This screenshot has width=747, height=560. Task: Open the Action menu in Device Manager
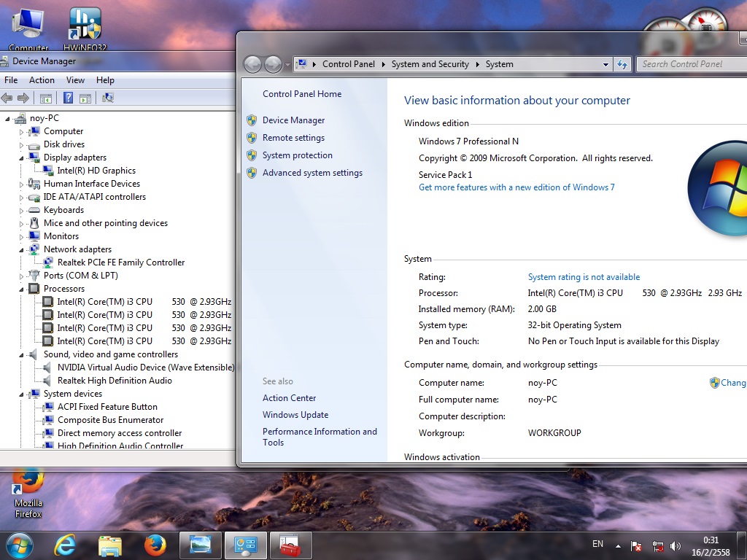click(x=42, y=80)
